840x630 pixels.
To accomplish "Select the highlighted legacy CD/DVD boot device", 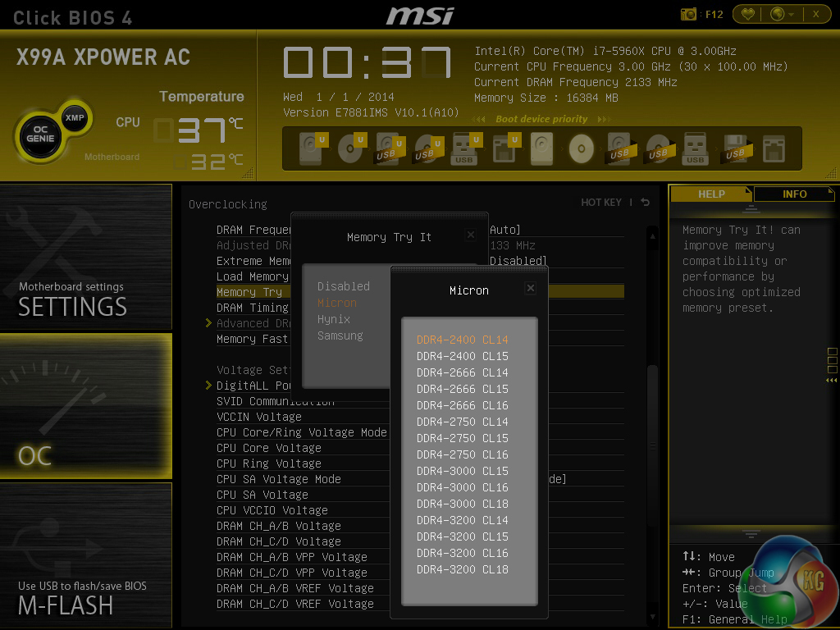I will click(x=582, y=148).
